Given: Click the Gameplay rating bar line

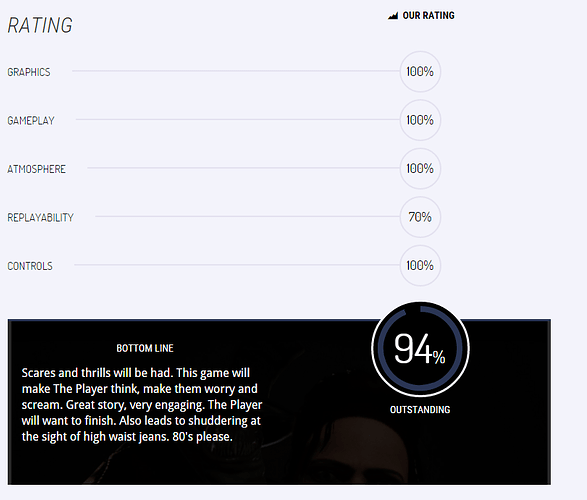Looking at the screenshot, I should 238,119.
